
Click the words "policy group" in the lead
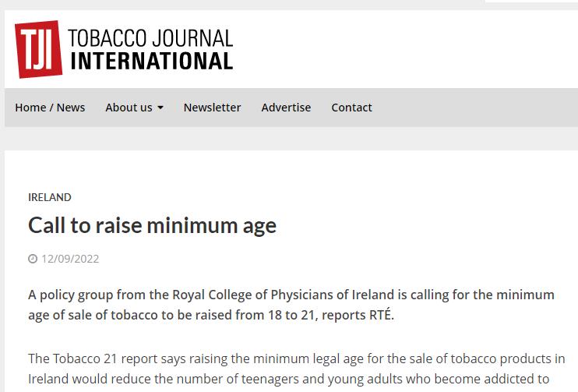pos(72,295)
